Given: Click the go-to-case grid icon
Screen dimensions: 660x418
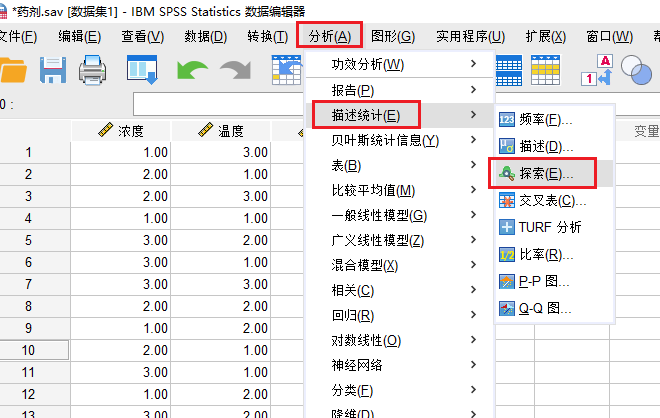Looking at the screenshot, I should [x=286, y=70].
